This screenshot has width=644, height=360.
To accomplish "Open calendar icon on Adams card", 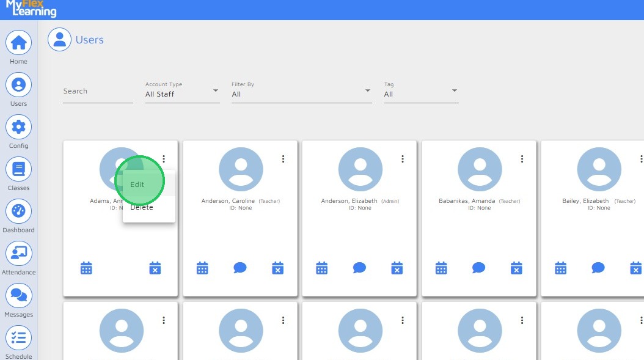I will point(86,268).
